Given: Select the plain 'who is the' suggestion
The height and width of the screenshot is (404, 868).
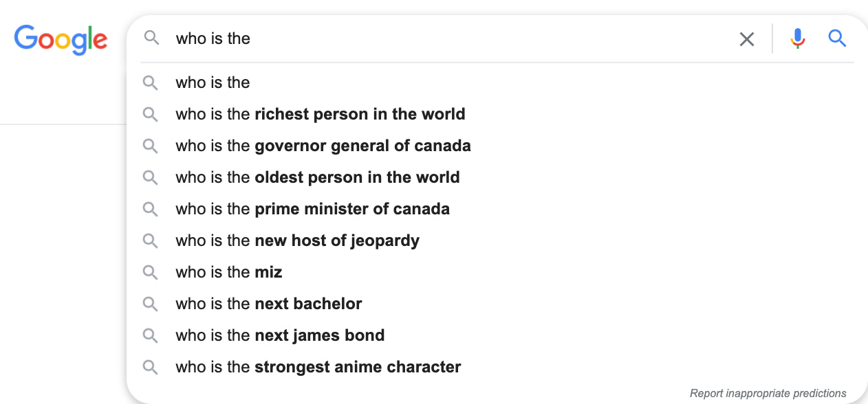Looking at the screenshot, I should pos(213,82).
